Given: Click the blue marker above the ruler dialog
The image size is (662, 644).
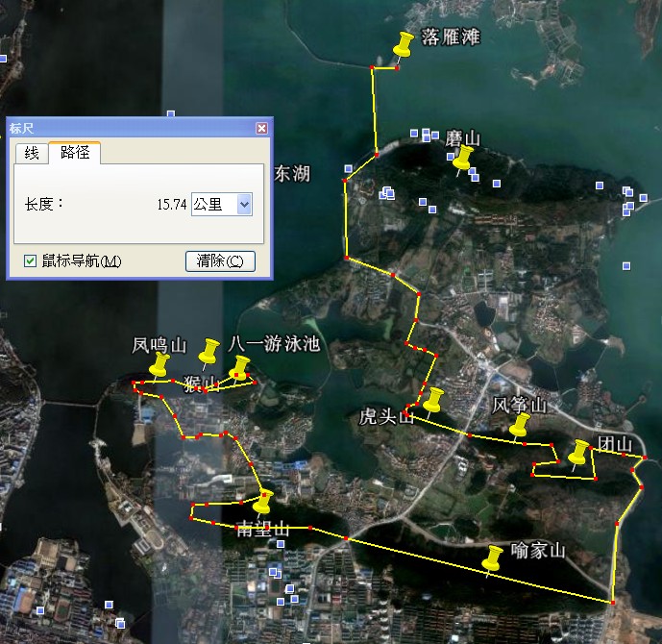Looking at the screenshot, I should [171, 113].
